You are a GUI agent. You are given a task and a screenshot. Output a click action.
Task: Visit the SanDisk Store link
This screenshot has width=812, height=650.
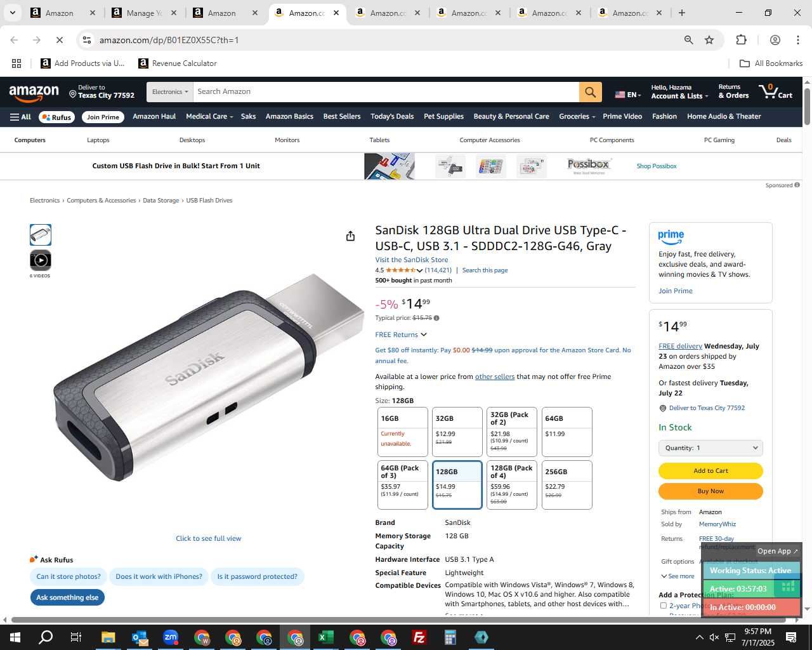coord(412,260)
